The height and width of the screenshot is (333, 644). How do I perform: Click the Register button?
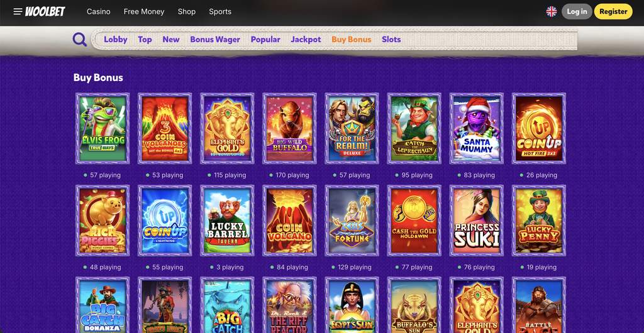pos(613,11)
